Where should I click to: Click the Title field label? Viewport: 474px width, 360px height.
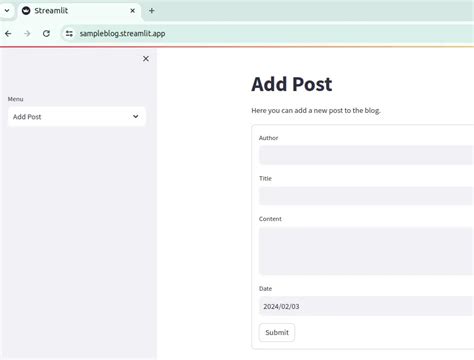coord(265,178)
